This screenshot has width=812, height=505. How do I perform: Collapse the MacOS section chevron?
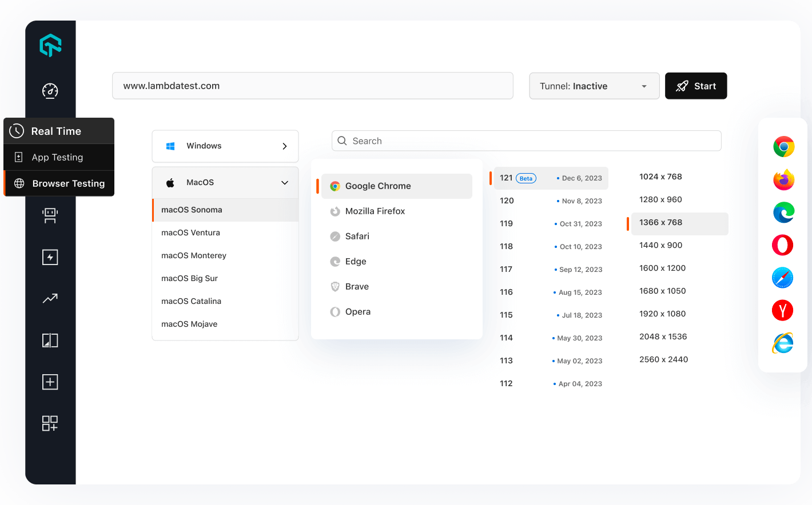(x=285, y=183)
